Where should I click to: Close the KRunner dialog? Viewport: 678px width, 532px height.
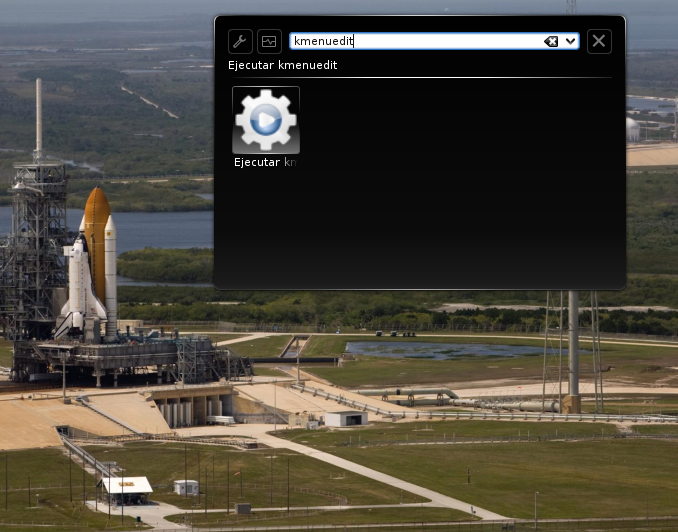coord(599,42)
